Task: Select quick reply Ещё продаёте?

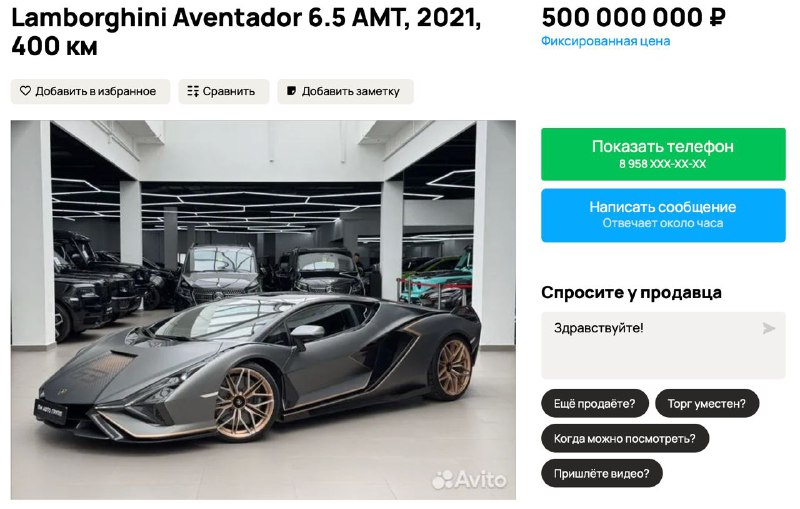Action: coord(595,403)
